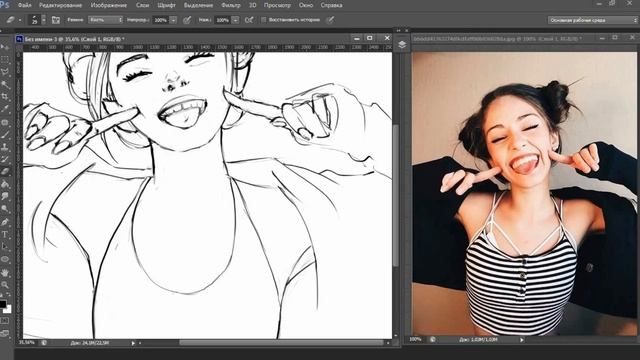Toggle the Brush panel button
The width and height of the screenshot is (640, 360).
click(x=56, y=20)
